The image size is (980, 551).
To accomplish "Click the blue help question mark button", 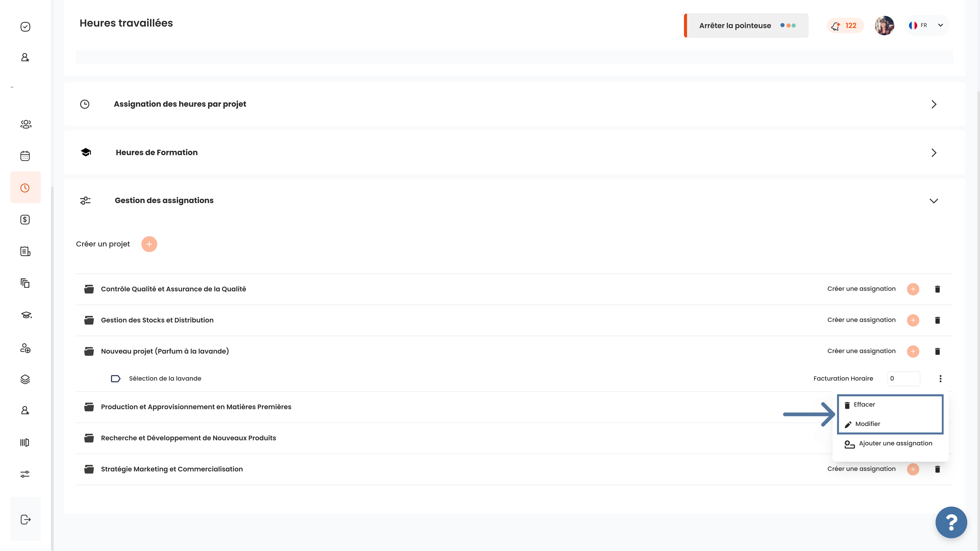I will click(x=951, y=522).
